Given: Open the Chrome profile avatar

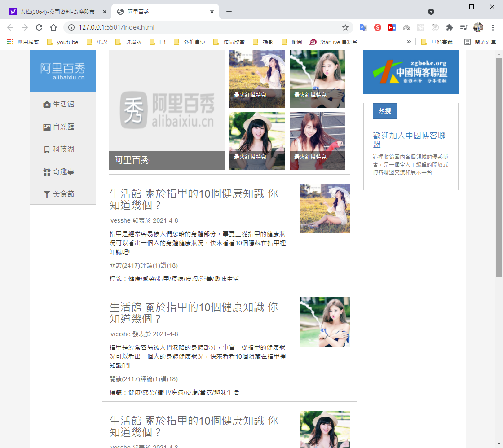Looking at the screenshot, I should [x=478, y=27].
